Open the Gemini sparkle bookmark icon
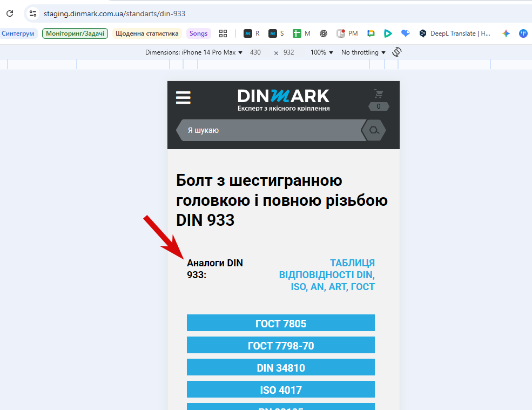This screenshot has width=532, height=410. tap(506, 33)
